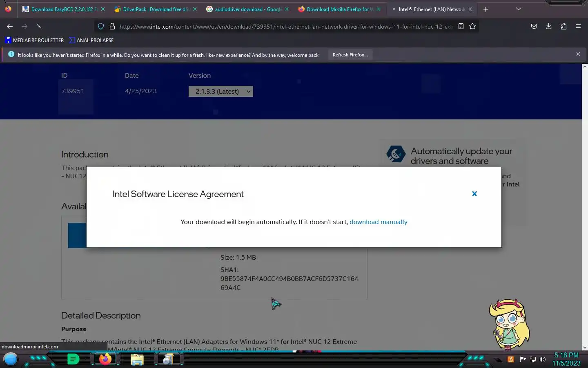Click Automatically update your drivers and software heading
The height and width of the screenshot is (368, 588).
point(461,156)
